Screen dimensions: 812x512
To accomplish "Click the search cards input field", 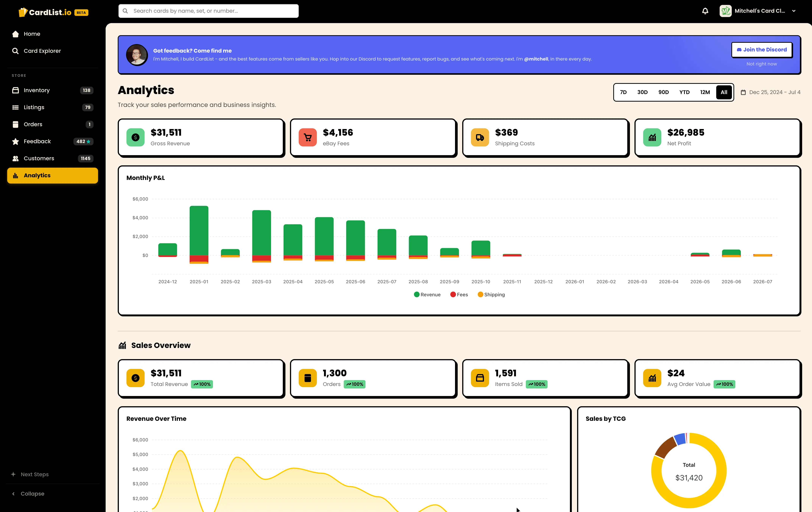I will 208,11.
